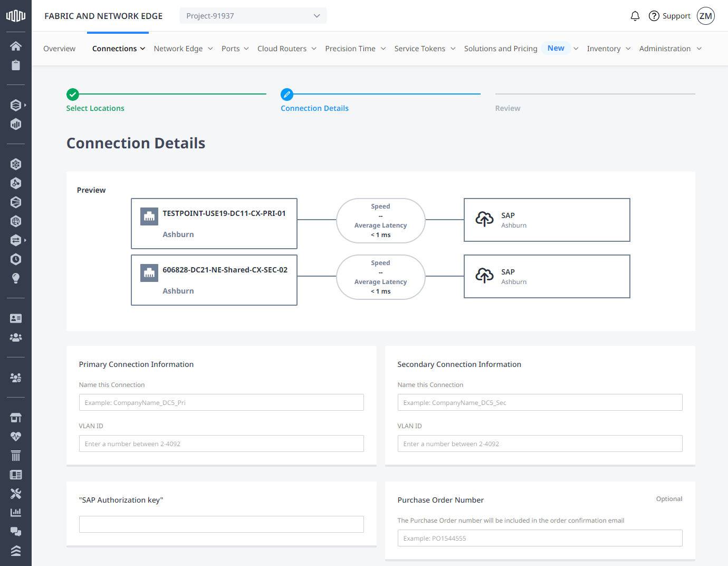Screen dimensions: 728x566
Task: Expand the Administration menu
Action: tap(670, 49)
